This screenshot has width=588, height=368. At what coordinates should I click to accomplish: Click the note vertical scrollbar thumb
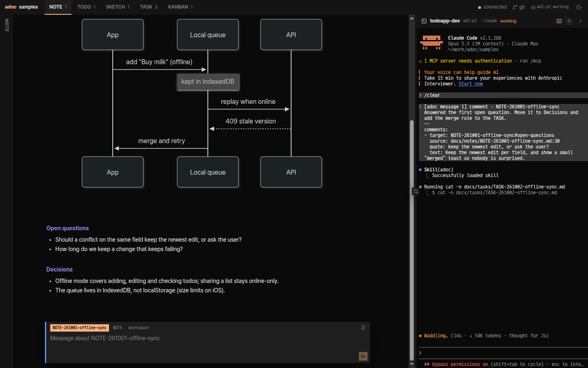tap(412, 240)
